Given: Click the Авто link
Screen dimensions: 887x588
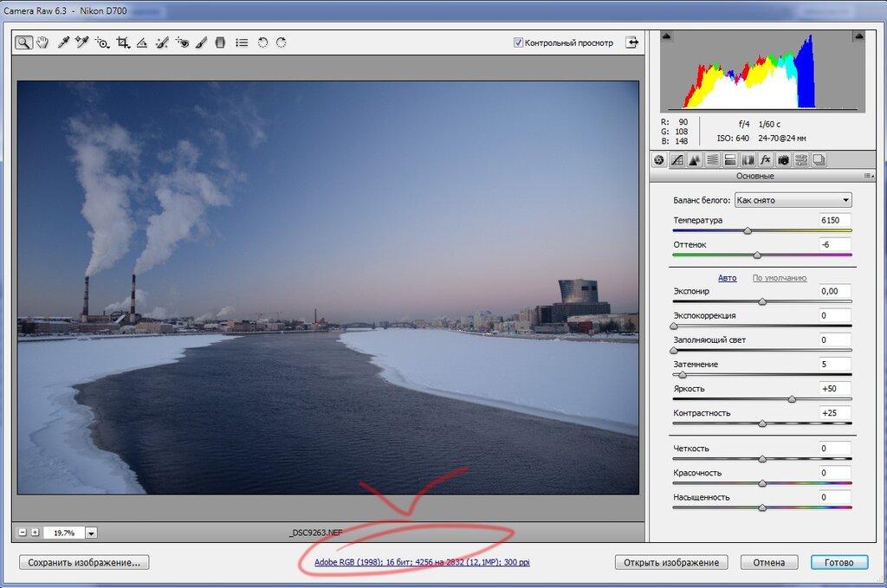Looking at the screenshot, I should point(727,278).
